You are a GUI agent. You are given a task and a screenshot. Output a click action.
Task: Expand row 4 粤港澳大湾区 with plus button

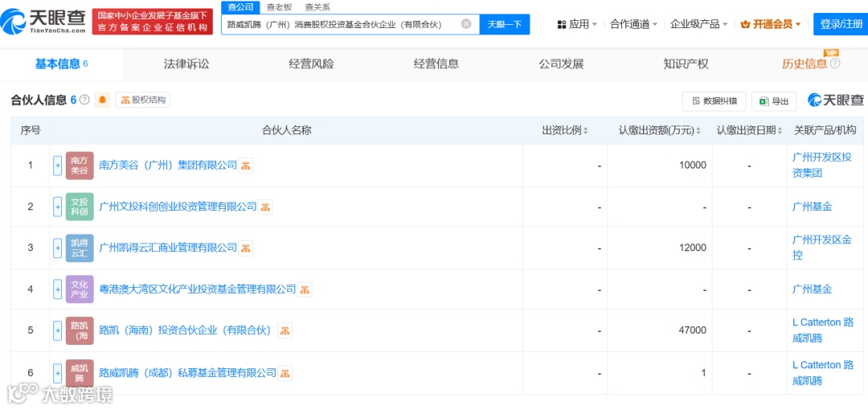58,289
